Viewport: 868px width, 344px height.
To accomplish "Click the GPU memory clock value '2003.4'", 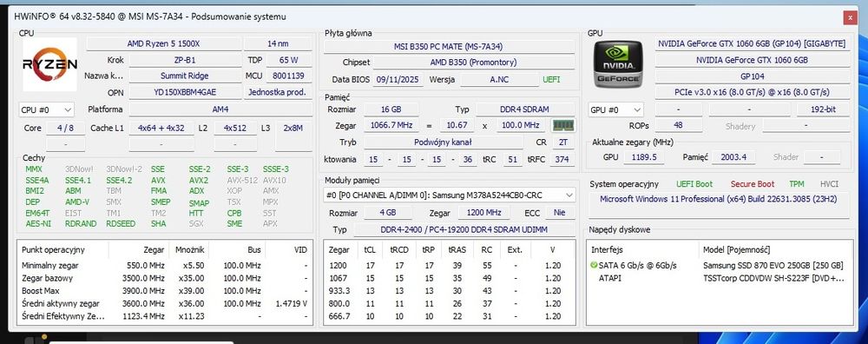I will coord(733,157).
